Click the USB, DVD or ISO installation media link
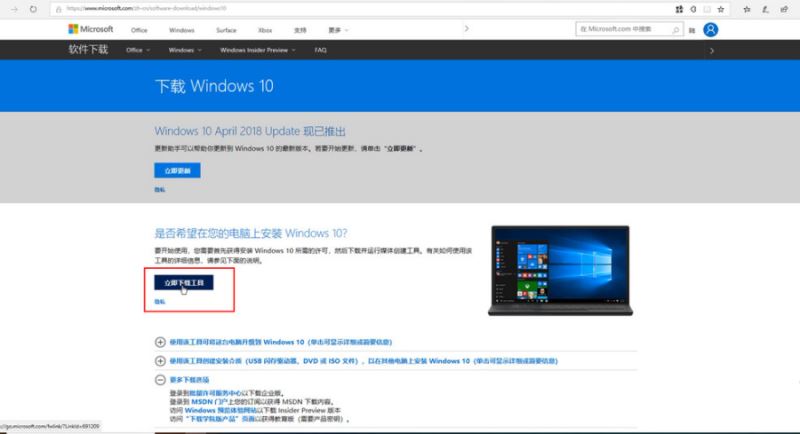 pyautogui.click(x=364, y=361)
